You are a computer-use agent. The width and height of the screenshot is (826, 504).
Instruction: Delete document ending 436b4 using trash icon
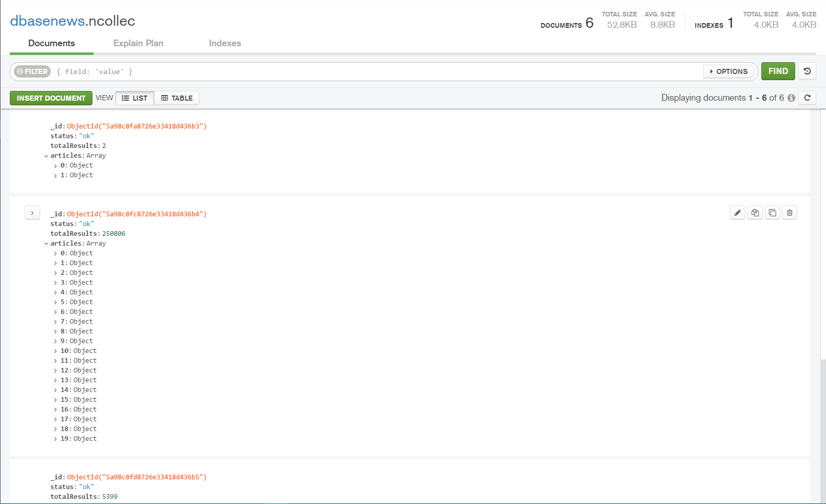pyautogui.click(x=790, y=213)
